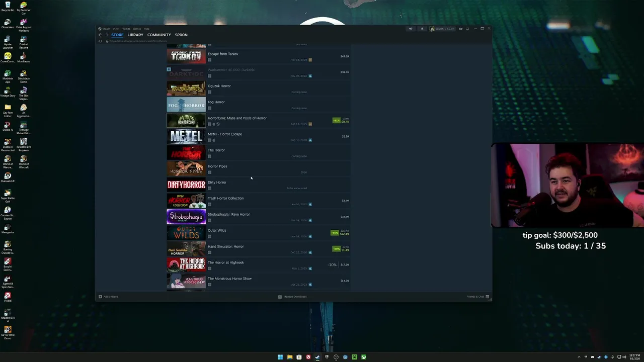Open Warhammer 40,000: Darktide result
The width and height of the screenshot is (644, 362).
point(258,72)
